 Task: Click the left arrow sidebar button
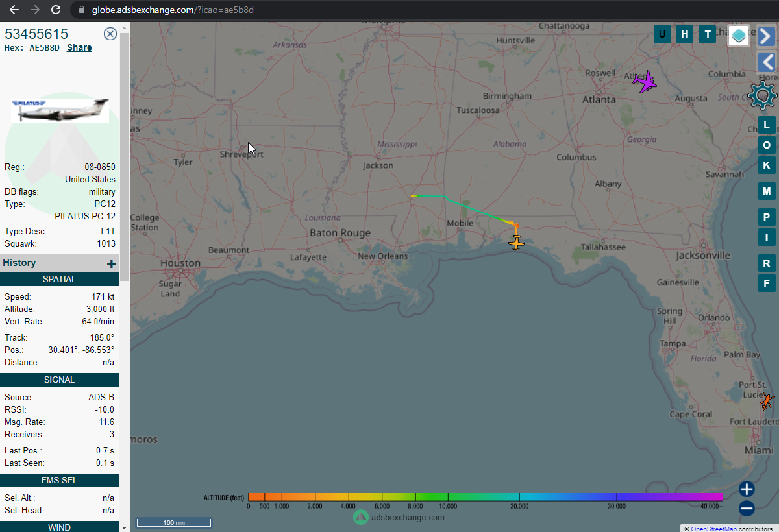[767, 62]
